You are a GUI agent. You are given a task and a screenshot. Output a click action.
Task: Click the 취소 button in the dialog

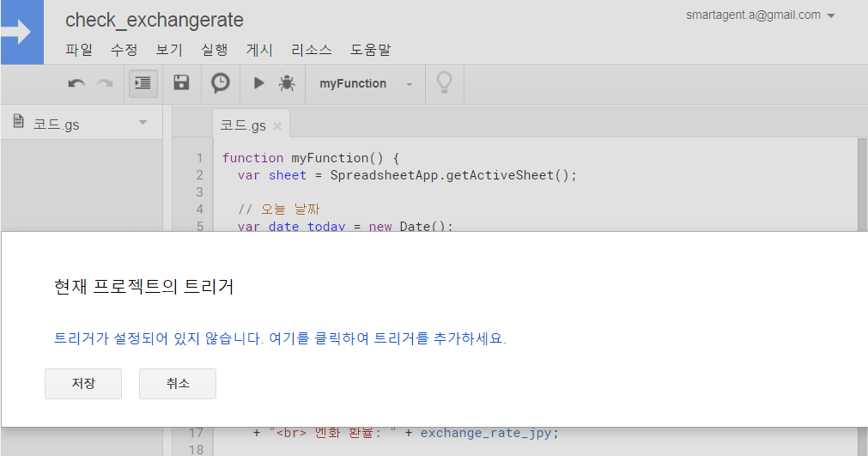coord(178,384)
